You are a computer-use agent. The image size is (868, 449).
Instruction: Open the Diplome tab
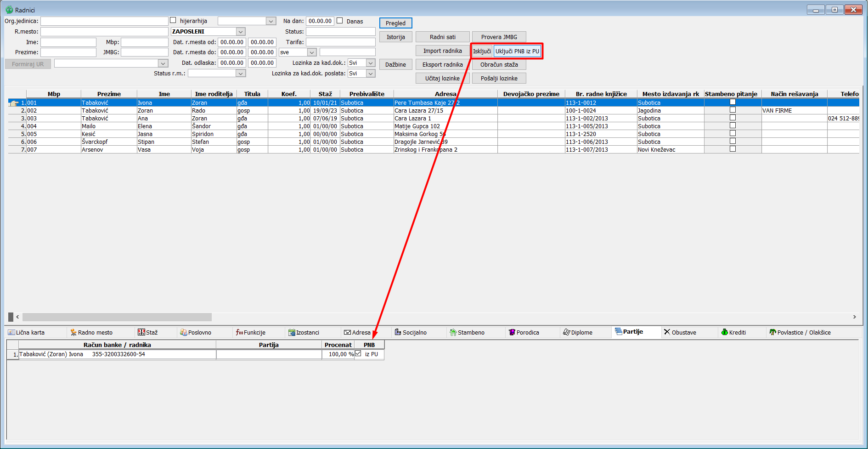pyautogui.click(x=578, y=332)
